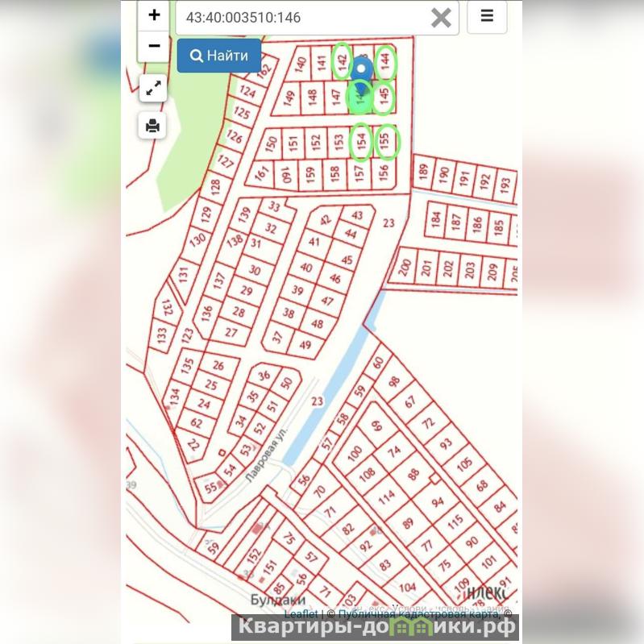
Task: Click the print map icon
Action: [152, 125]
